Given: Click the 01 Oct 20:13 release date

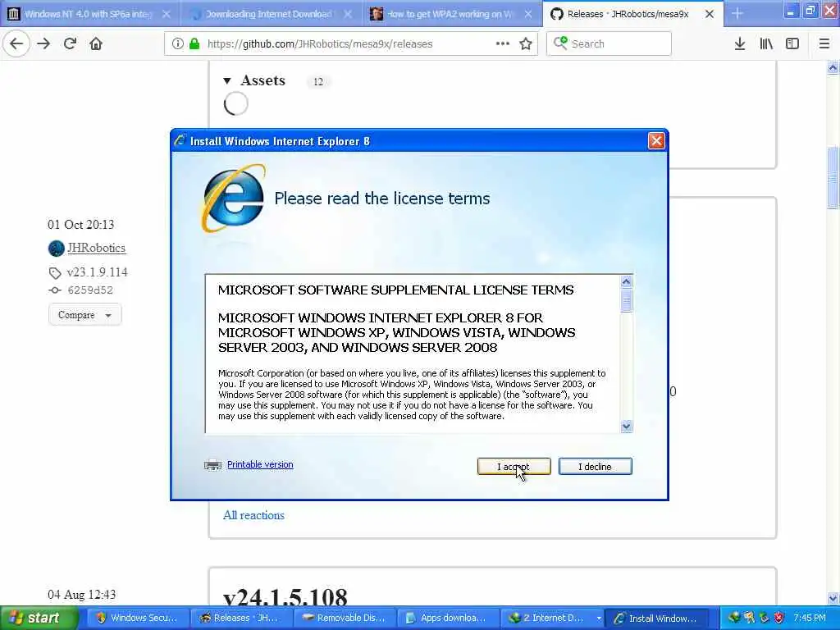Looking at the screenshot, I should (81, 225).
